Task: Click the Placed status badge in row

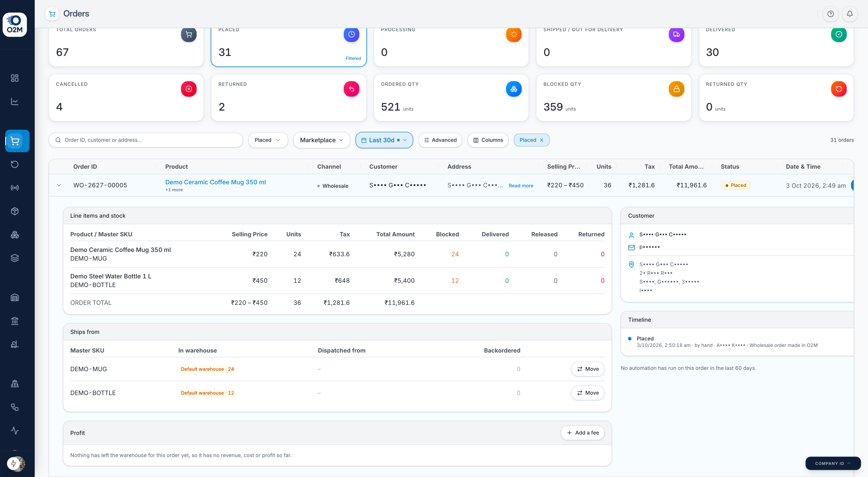Action: [x=736, y=185]
